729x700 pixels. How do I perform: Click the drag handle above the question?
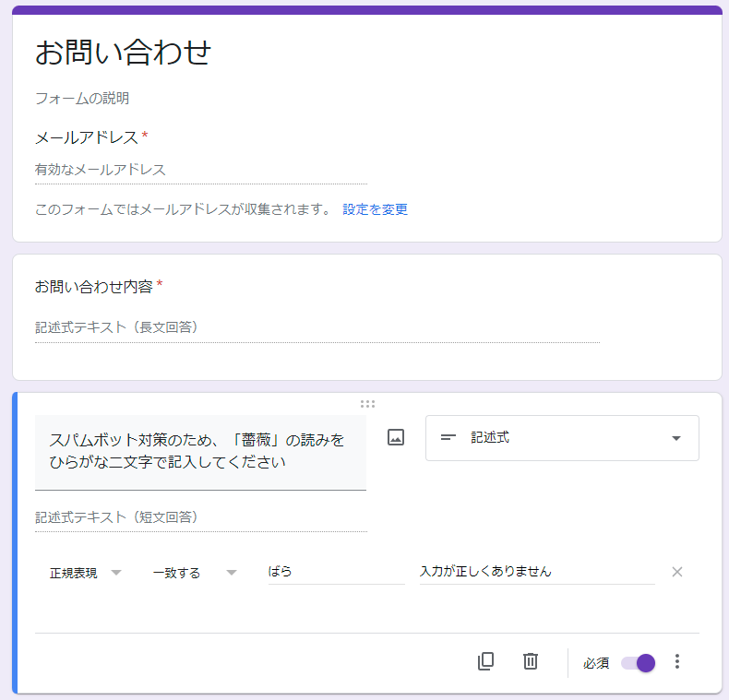click(x=367, y=404)
